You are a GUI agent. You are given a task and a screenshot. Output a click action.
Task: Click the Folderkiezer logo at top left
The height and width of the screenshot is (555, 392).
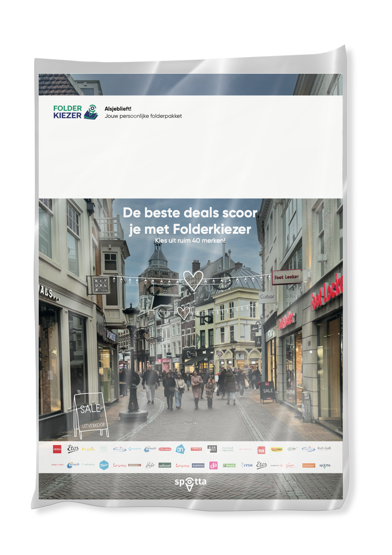pos(76,112)
